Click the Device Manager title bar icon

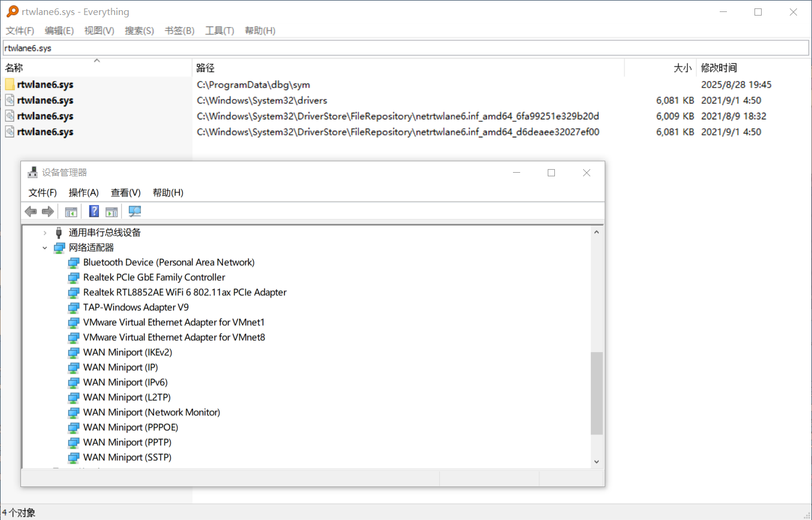tap(33, 172)
